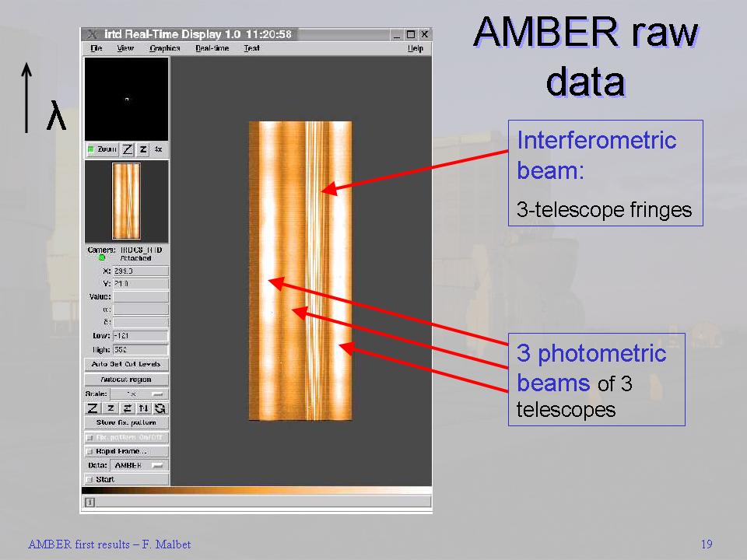Toggle the Start checkbox
This screenshot has width=747, height=560.
[x=89, y=479]
